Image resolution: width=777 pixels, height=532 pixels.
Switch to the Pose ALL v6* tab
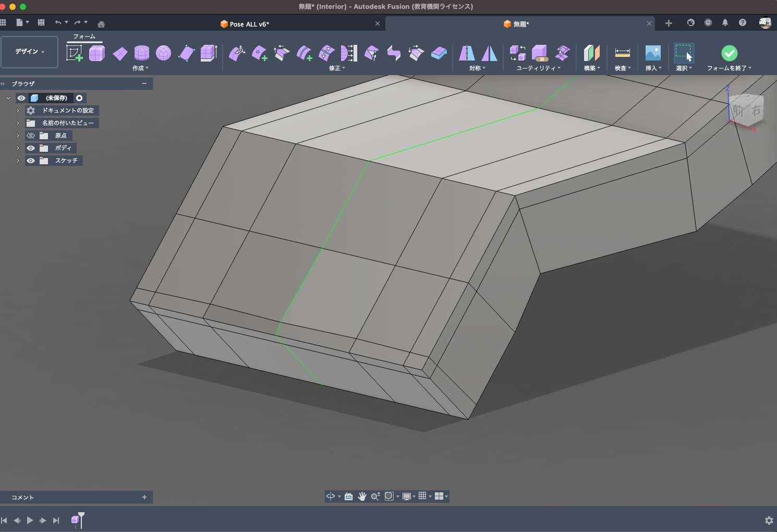(x=249, y=24)
